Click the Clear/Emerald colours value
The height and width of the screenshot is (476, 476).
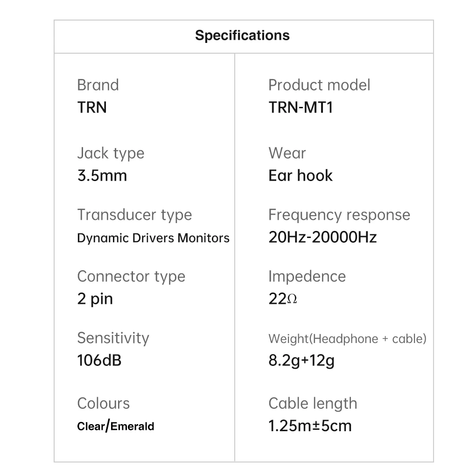[115, 426]
